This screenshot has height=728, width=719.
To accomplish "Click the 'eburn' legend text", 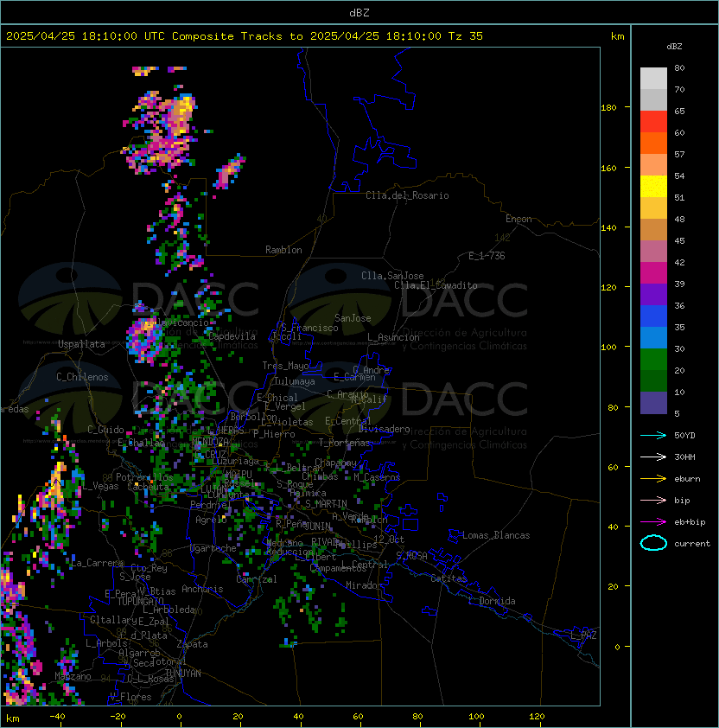I will pos(687,479).
